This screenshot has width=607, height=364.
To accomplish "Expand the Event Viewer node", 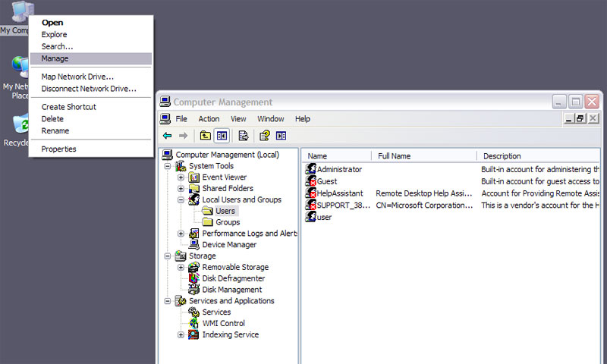I will (181, 177).
